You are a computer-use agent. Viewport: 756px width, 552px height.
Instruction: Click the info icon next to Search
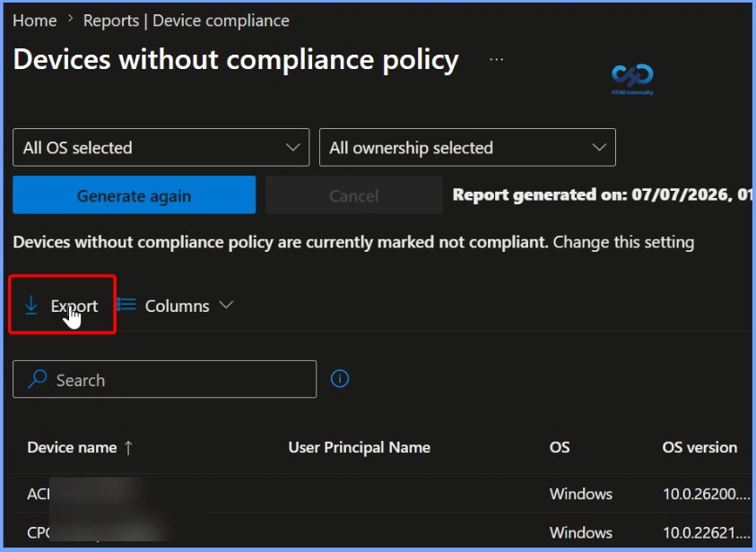(339, 378)
